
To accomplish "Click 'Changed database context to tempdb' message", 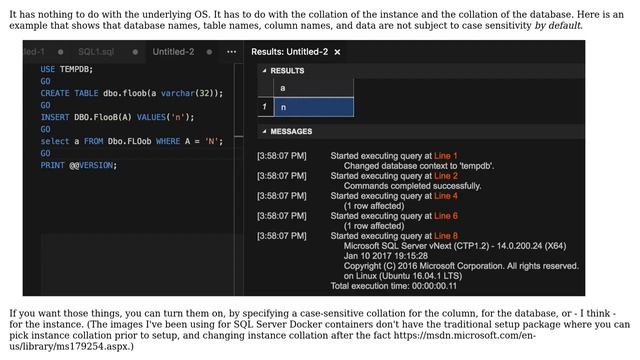I will pyautogui.click(x=419, y=166).
